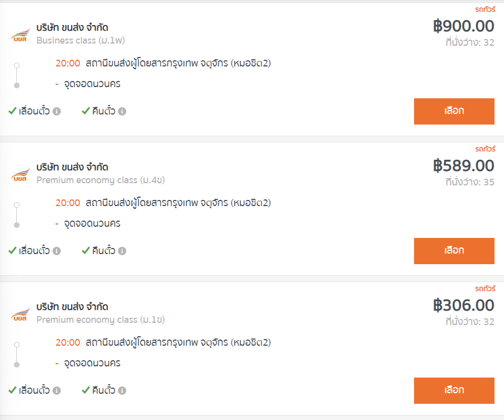Click the บขส logo on Premium economy ม.4ข trip
Image resolution: width=504 pixels, height=420 pixels.
(20, 174)
